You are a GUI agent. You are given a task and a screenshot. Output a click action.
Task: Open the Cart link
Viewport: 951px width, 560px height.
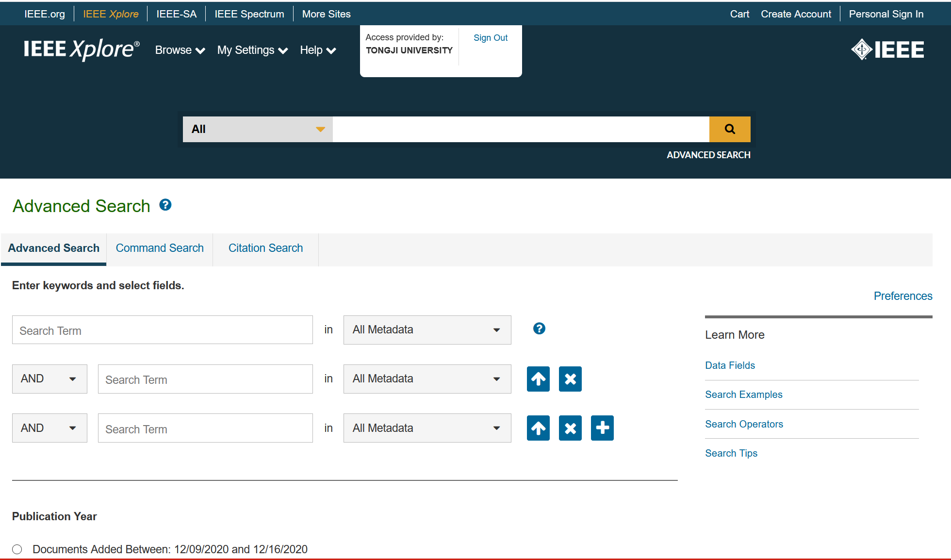[739, 14]
